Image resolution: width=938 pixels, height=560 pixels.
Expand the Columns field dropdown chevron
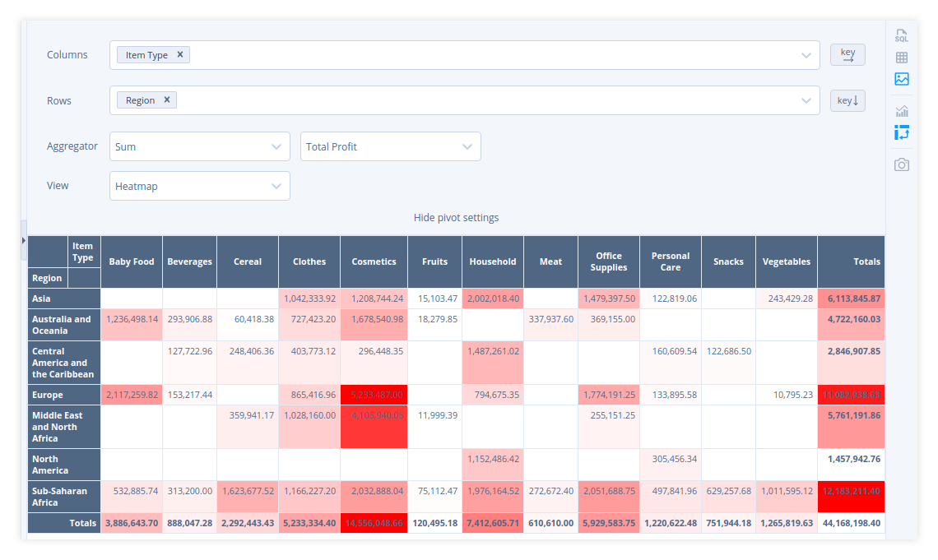point(807,54)
